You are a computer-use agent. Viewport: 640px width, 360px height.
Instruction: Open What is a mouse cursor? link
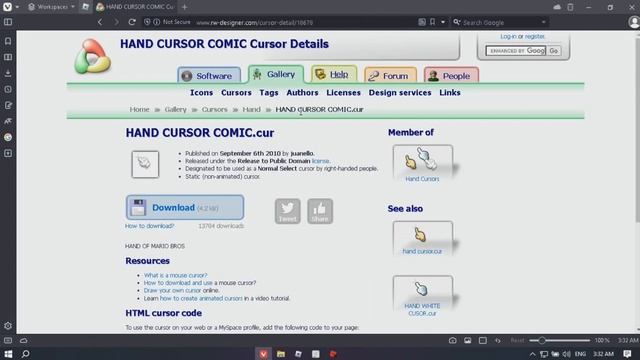tap(175, 275)
